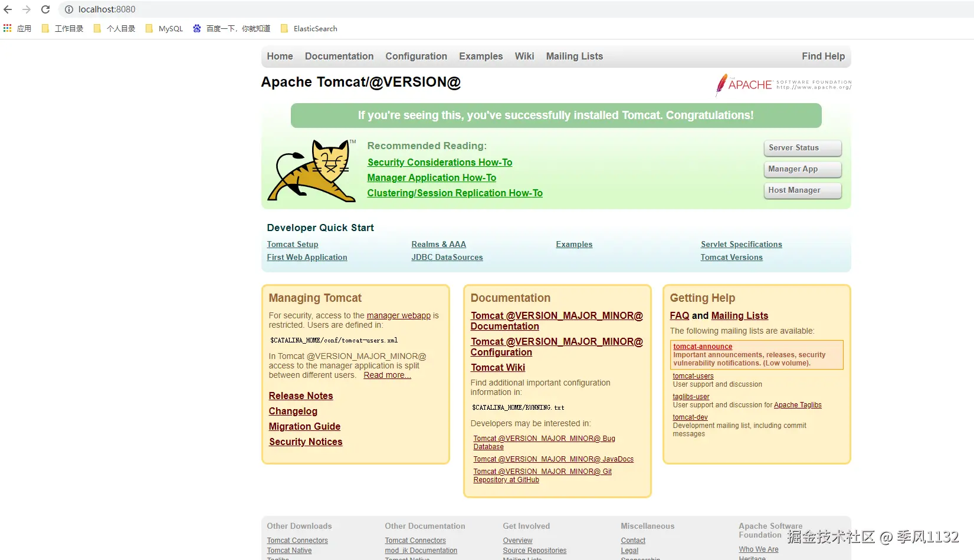
Task: Open the 个人目录 bookmark folder
Action: tap(114, 28)
